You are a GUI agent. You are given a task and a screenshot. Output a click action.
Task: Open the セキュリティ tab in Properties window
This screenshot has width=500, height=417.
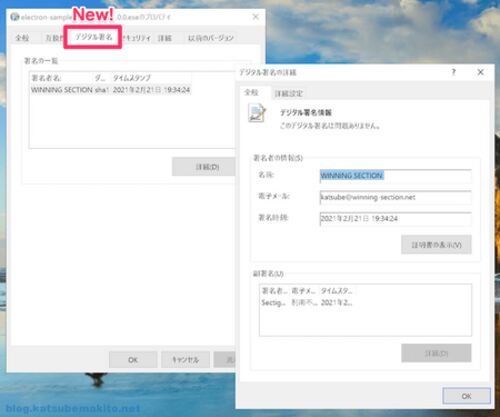tap(136, 38)
